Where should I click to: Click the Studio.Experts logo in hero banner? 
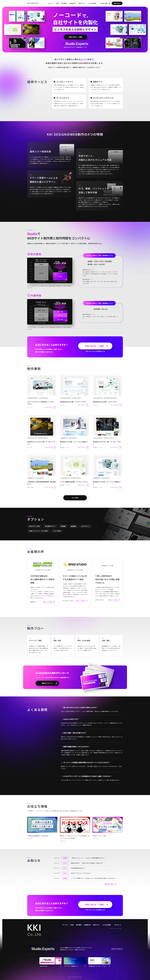coord(75,44)
